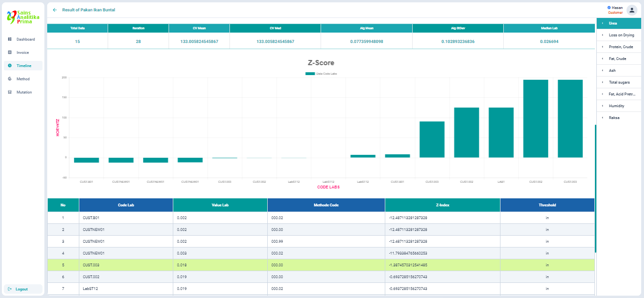Click the Logout button text
This screenshot has width=644, height=298.
coord(22,289)
